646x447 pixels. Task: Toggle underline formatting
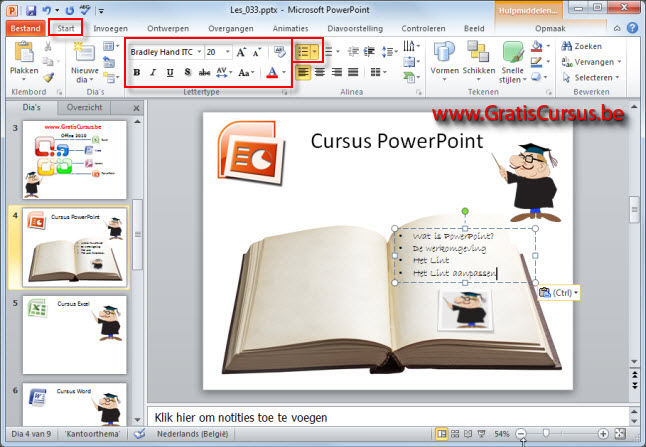point(170,73)
